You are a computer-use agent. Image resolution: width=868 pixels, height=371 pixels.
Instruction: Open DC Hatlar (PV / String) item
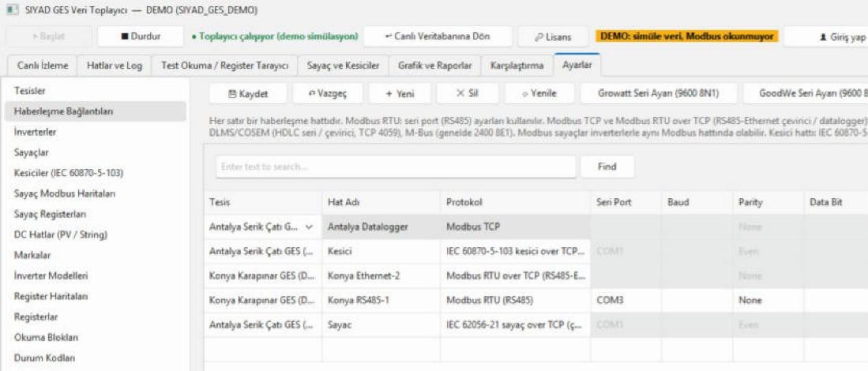tap(94, 234)
